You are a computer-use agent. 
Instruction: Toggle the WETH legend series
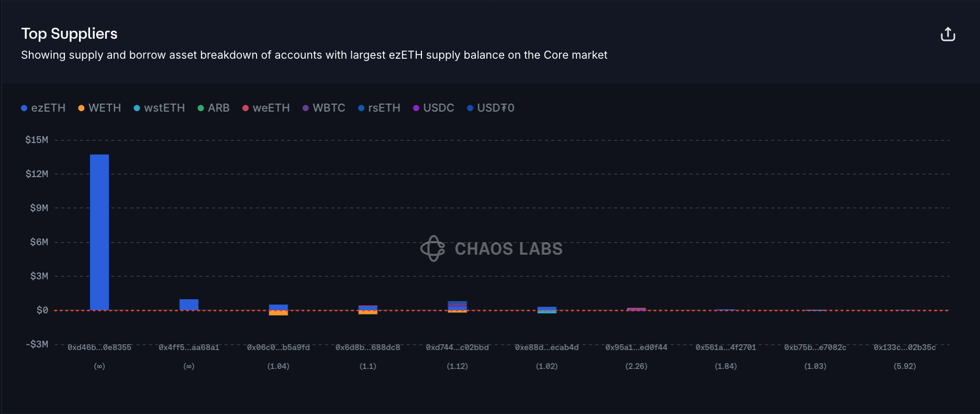pos(99,108)
